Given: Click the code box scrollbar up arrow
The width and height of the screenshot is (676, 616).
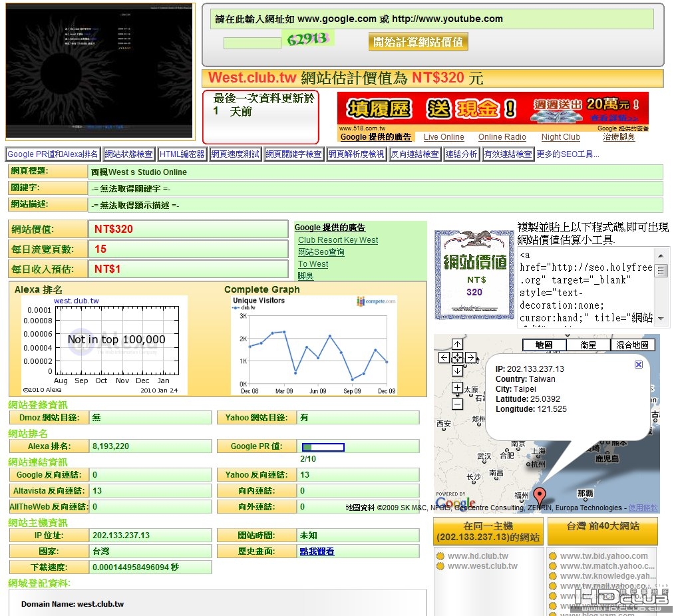Looking at the screenshot, I should coord(661,255).
